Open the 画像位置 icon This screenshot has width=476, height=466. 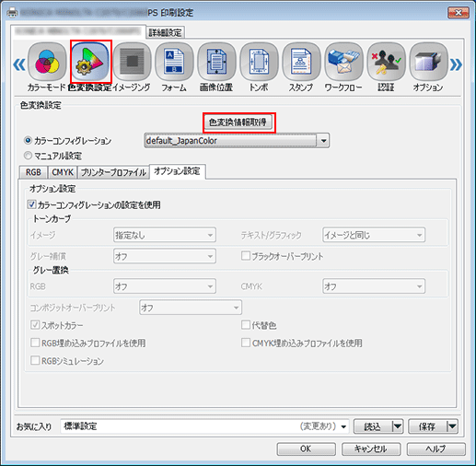point(216,62)
